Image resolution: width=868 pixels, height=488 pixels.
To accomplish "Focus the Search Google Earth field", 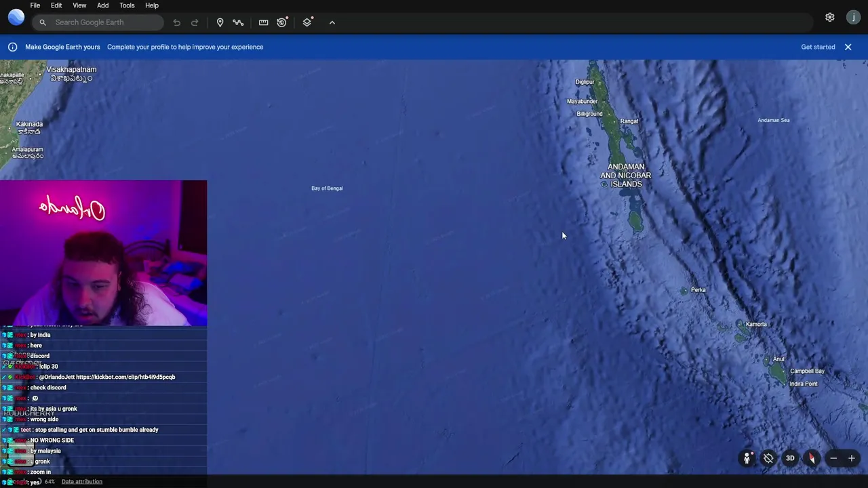I will 98,22.
